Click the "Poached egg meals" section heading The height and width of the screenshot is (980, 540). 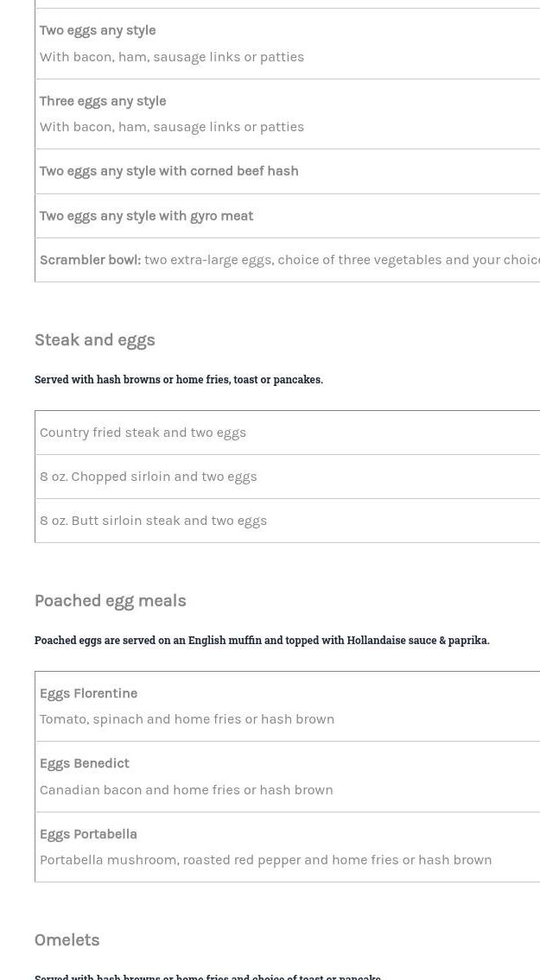pos(110,601)
